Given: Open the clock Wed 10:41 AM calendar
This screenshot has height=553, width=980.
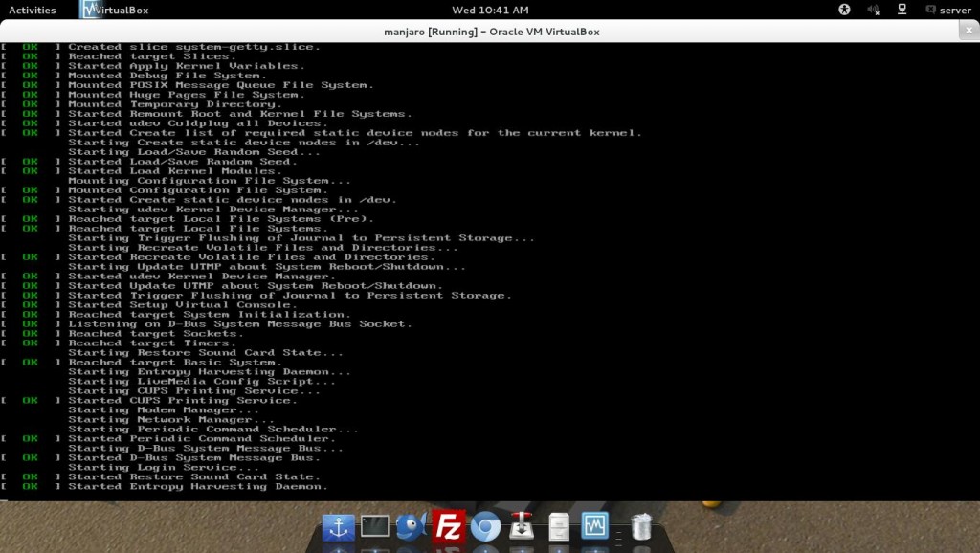Looking at the screenshot, I should (x=490, y=10).
